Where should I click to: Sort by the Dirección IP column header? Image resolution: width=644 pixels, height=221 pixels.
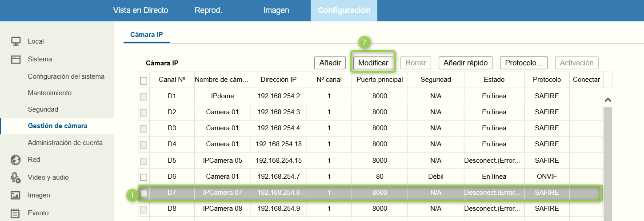[279, 80]
